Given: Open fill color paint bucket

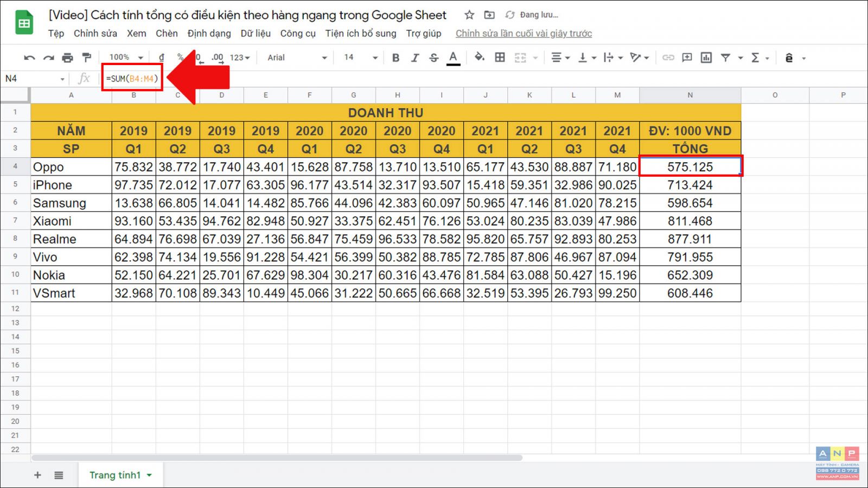Looking at the screenshot, I should [479, 57].
